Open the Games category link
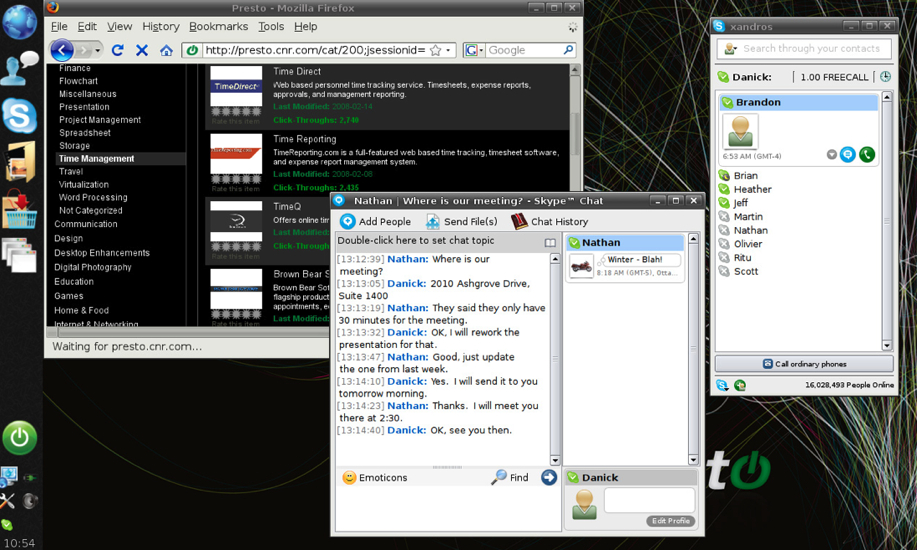917x550 pixels. [x=68, y=296]
